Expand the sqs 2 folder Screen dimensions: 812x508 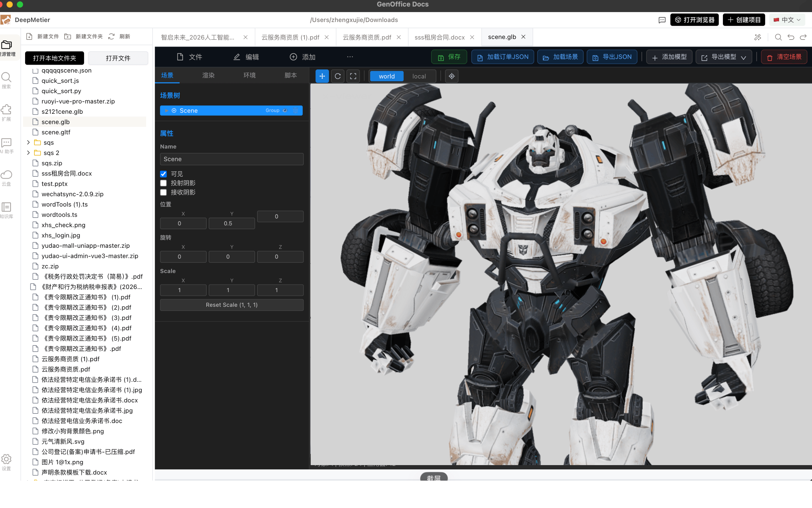click(x=28, y=153)
